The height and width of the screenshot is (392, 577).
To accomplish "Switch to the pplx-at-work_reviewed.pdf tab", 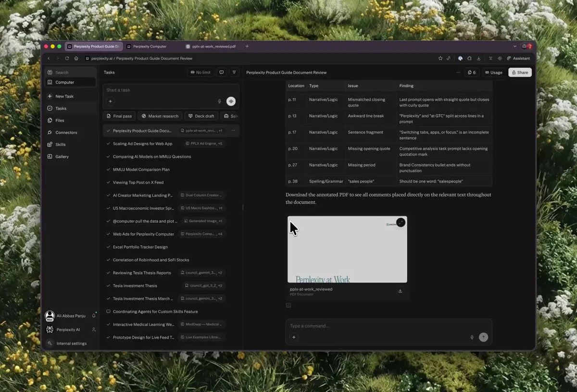I will point(213,47).
